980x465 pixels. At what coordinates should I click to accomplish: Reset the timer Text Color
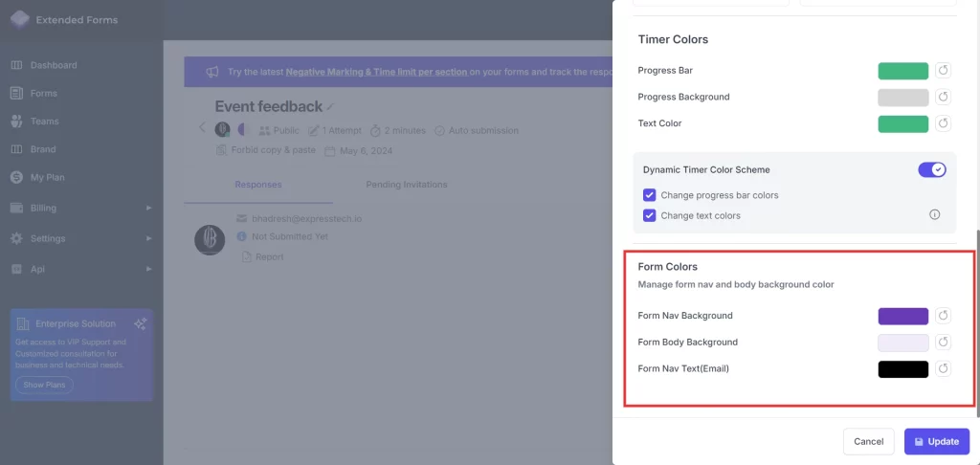[x=943, y=123]
